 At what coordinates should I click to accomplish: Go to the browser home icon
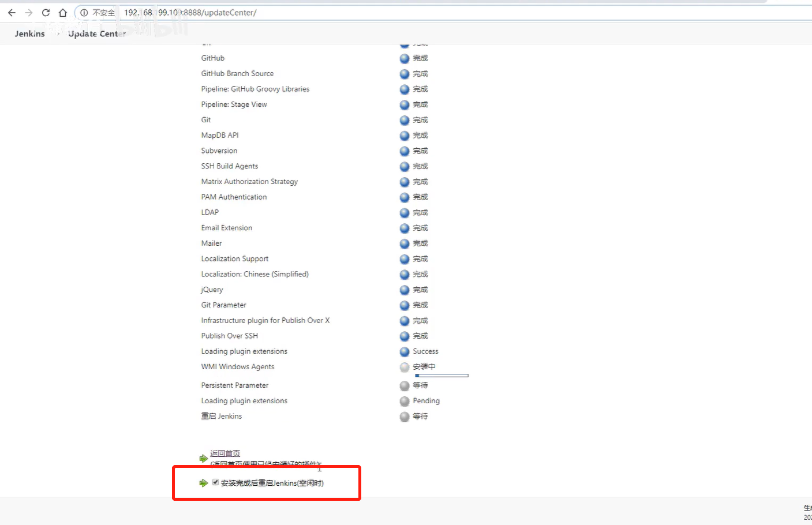(63, 13)
